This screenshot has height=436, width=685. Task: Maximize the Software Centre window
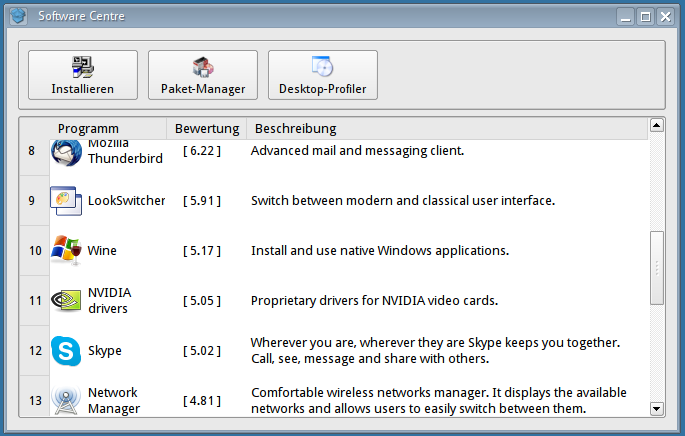click(646, 17)
